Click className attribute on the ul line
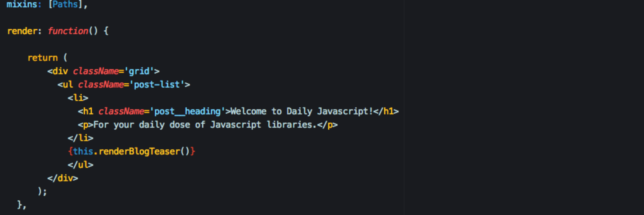644x215 pixels. (101, 84)
